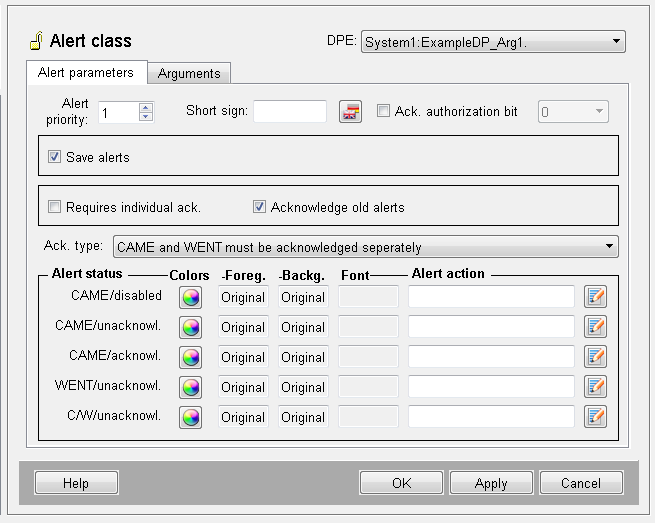Click the icon button beside Short sign
This screenshot has width=655, height=523.
coord(350,112)
